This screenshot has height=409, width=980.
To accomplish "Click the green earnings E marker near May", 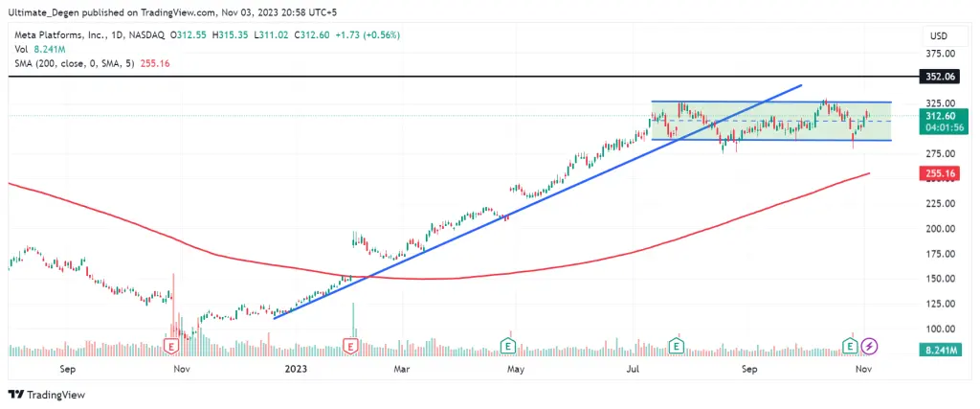I will (x=508, y=345).
